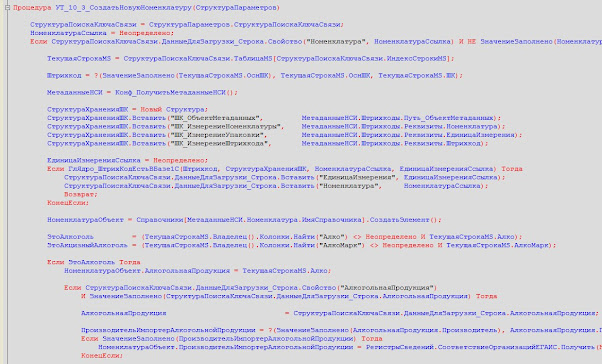Click the last КонецЕсли at bottom
The image size is (602, 364).
coord(102,356)
